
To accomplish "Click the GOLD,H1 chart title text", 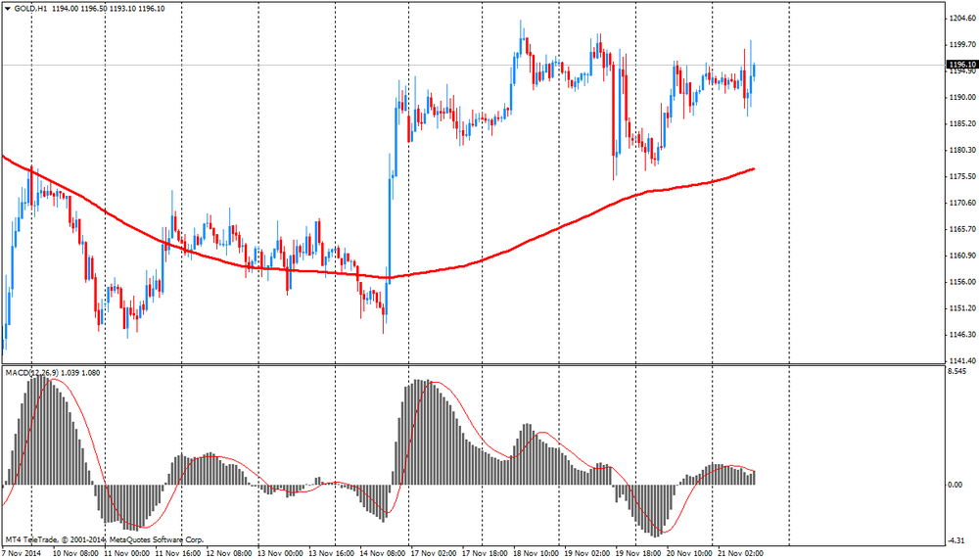I will pyautogui.click(x=30, y=9).
